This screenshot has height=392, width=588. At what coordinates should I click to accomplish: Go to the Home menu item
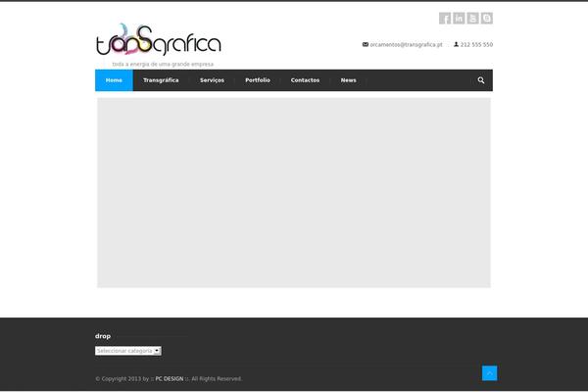[x=114, y=80]
